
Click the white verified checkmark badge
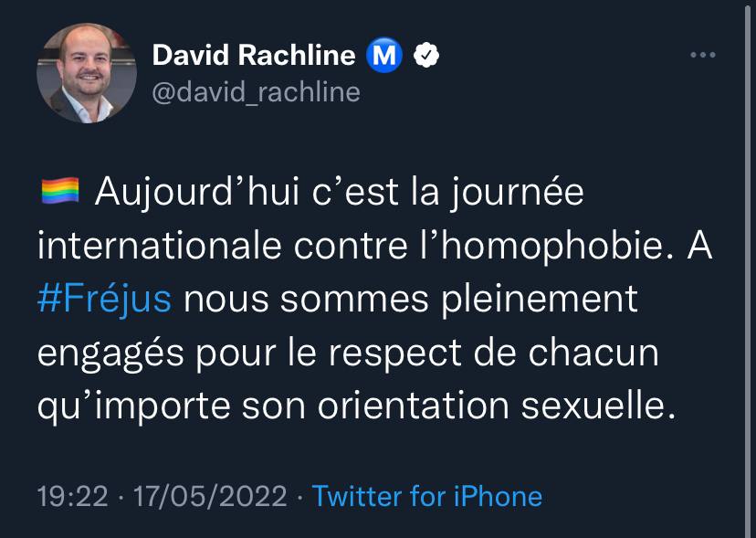point(426,56)
